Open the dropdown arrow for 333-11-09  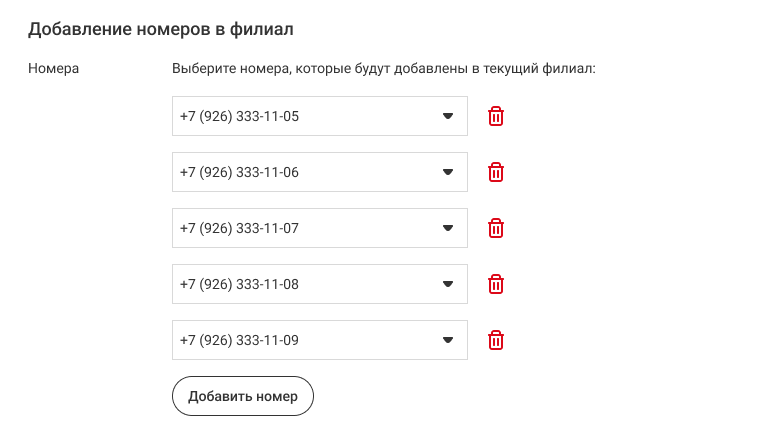click(448, 340)
